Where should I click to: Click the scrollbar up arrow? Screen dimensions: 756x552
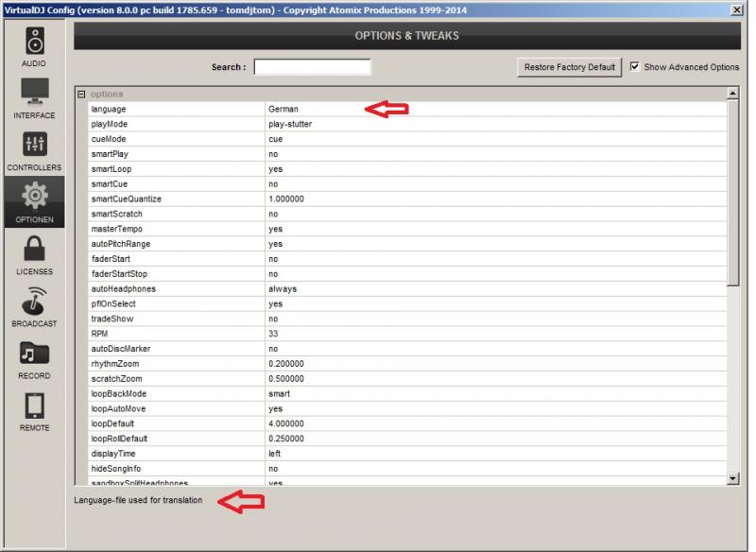733,93
